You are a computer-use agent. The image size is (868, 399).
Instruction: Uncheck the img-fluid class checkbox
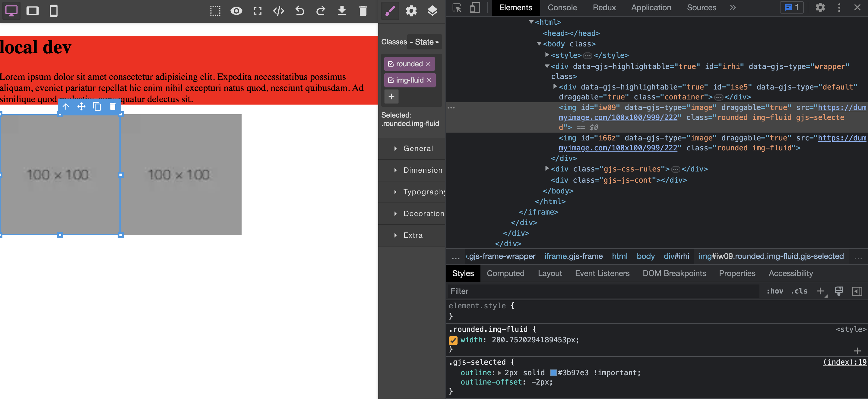point(391,80)
